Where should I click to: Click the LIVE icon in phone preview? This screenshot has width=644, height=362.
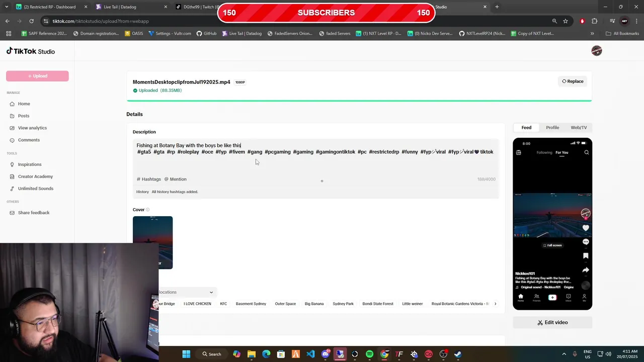[519, 152]
